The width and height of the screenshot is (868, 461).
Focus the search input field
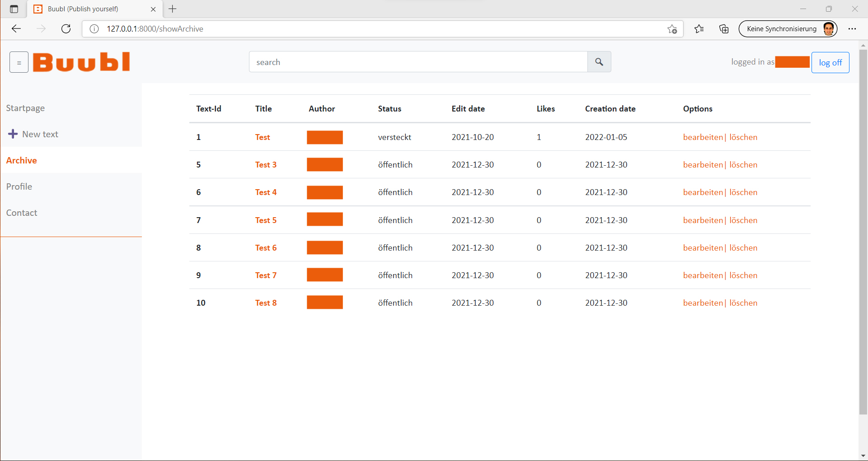click(x=418, y=62)
